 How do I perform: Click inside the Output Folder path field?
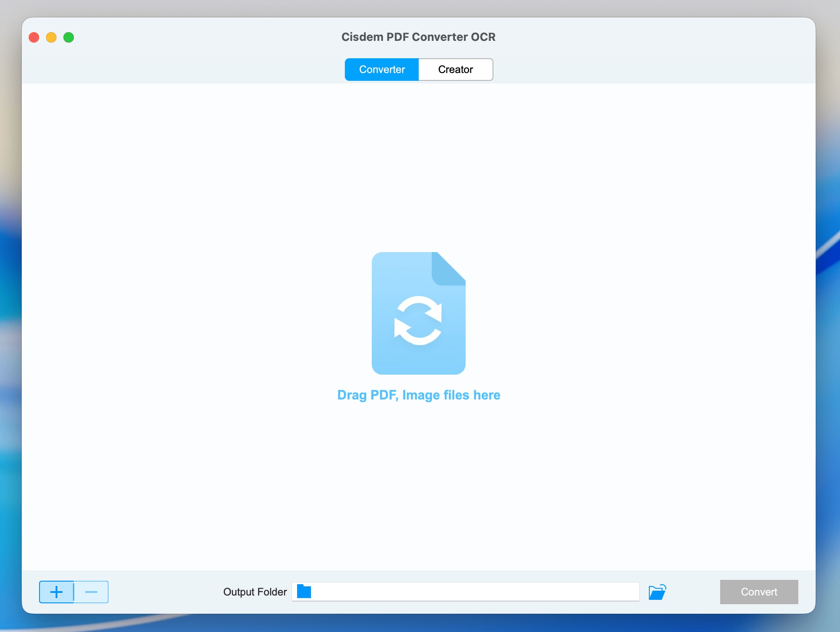[x=473, y=592]
